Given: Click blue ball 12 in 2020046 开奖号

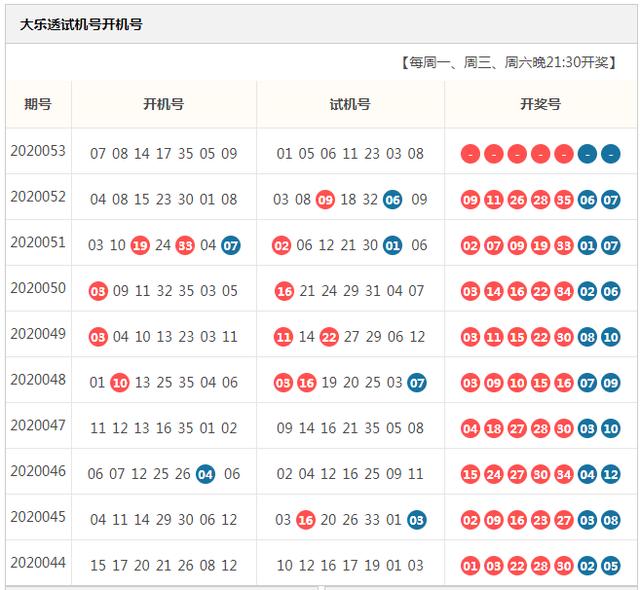Looking at the screenshot, I should point(611,474).
